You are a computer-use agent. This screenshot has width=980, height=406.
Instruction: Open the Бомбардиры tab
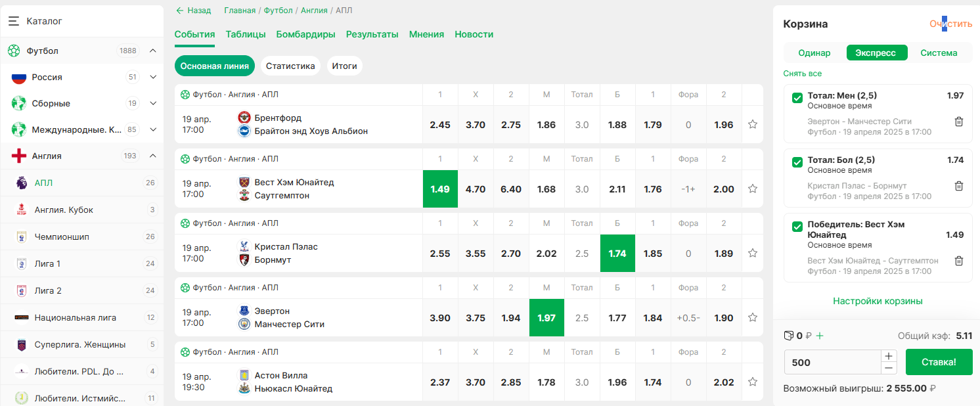(306, 34)
